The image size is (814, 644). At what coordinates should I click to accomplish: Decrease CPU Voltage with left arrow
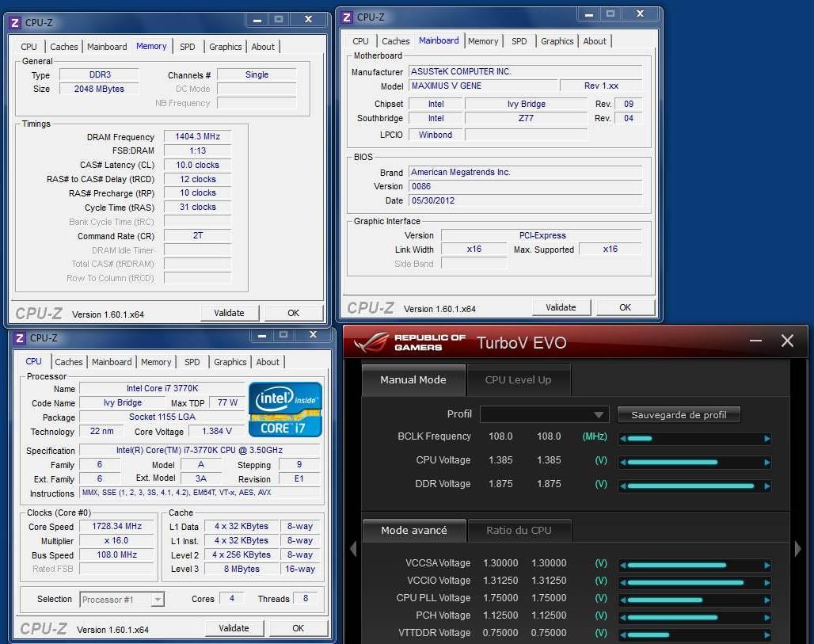point(622,463)
